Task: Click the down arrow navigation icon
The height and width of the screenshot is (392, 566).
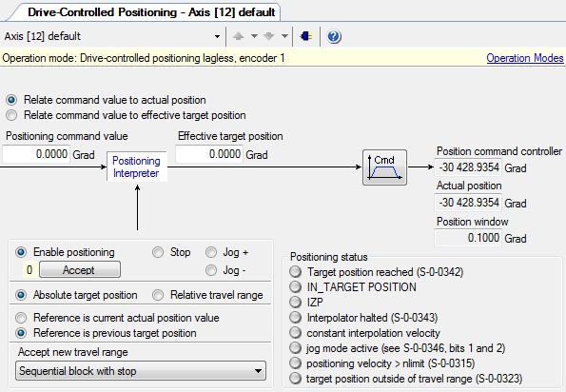Action: click(x=269, y=36)
